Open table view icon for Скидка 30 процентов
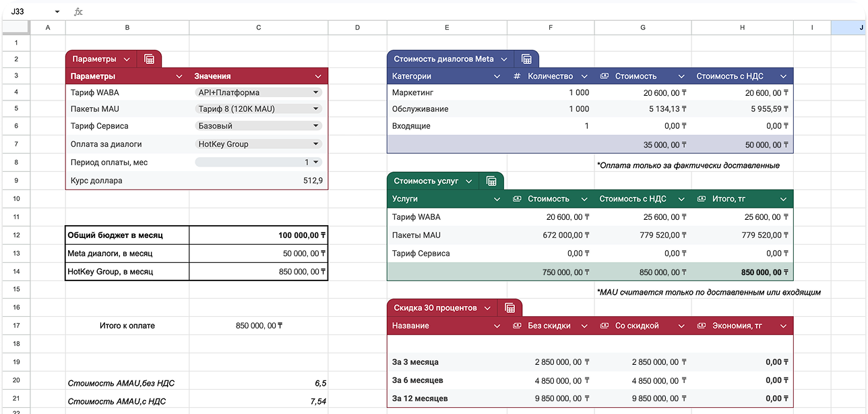 tap(510, 308)
